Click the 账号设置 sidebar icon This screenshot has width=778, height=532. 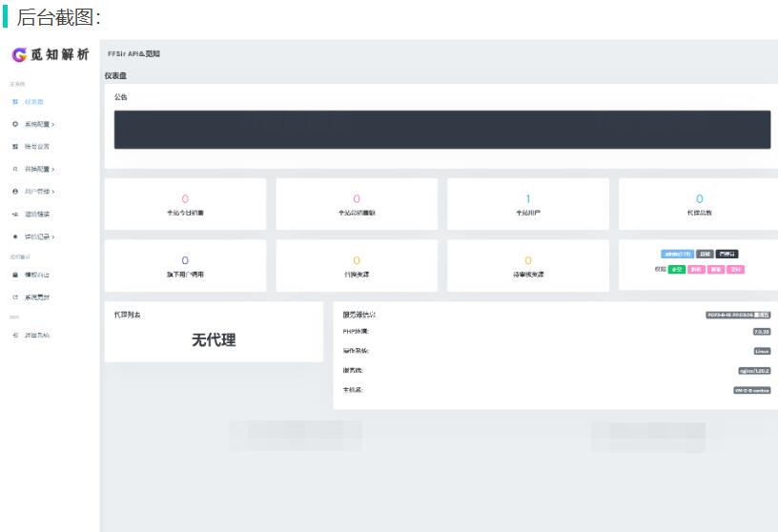(x=15, y=147)
